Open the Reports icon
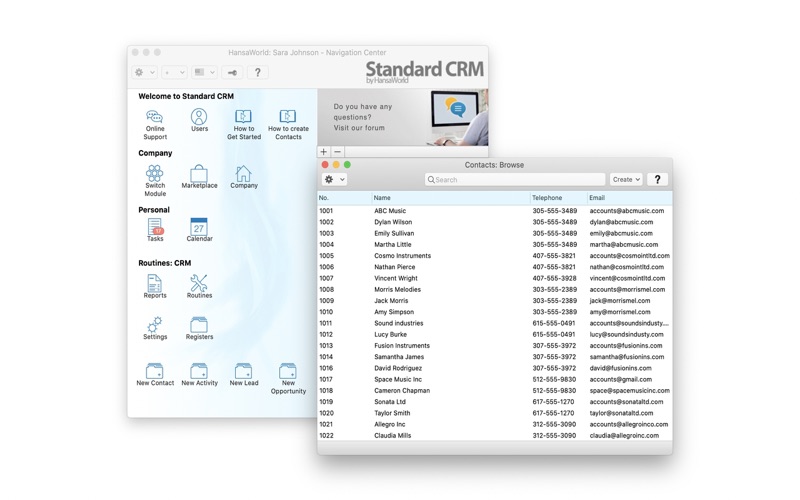800x500 pixels. (155, 286)
